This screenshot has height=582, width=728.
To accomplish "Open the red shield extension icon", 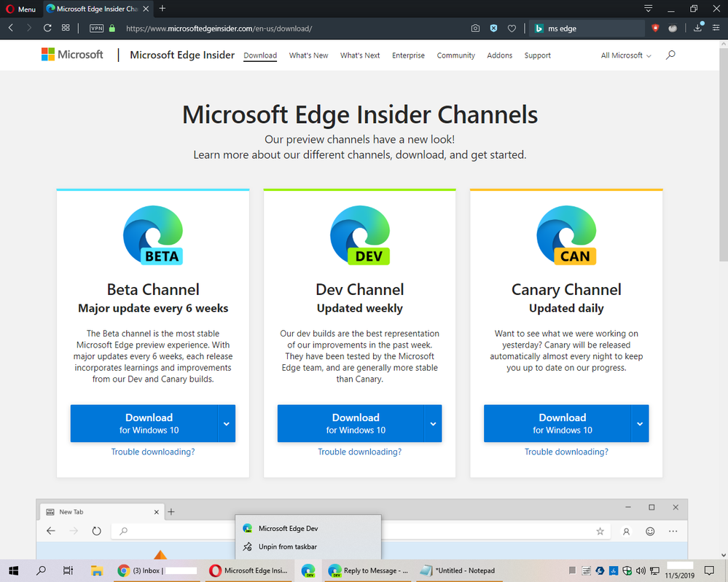I will pyautogui.click(x=655, y=28).
